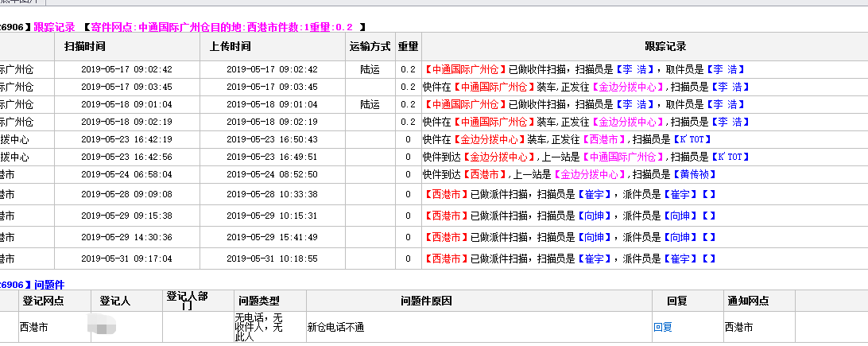The image size is (868, 346).
Task: Select scan time 2019-05-23 16:42:56 cell
Action: [x=126, y=157]
